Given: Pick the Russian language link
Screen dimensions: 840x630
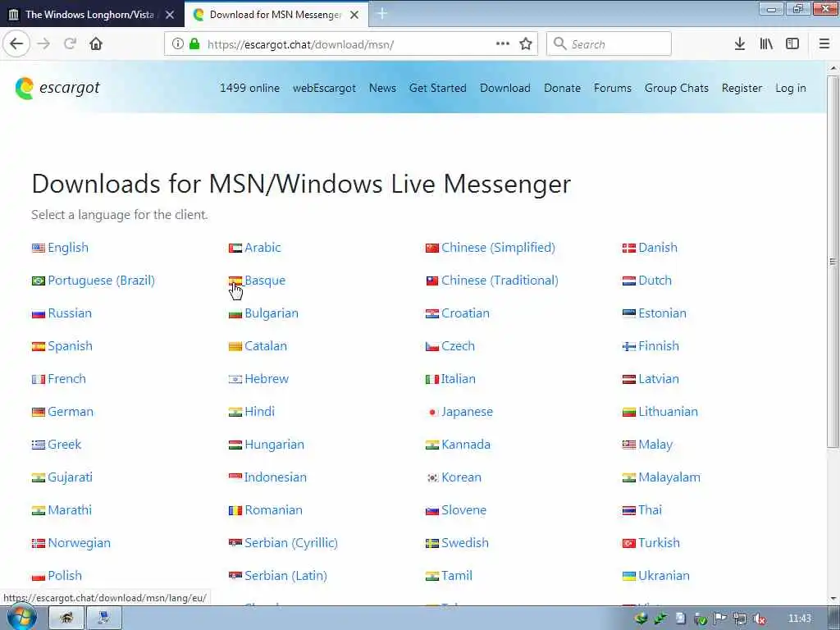Looking at the screenshot, I should point(70,313).
